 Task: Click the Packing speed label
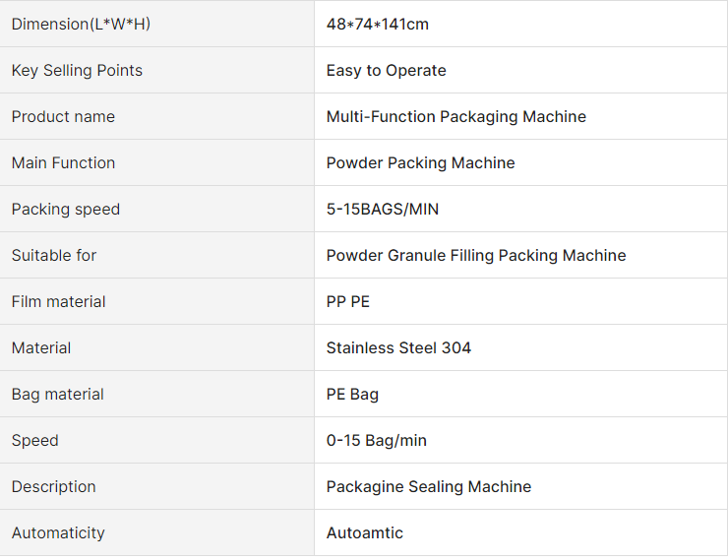pyautogui.click(x=66, y=210)
